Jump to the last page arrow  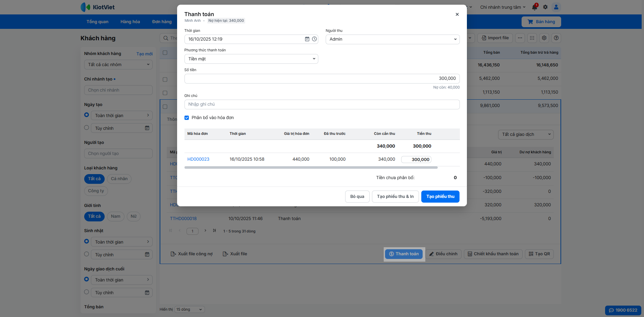point(214,230)
